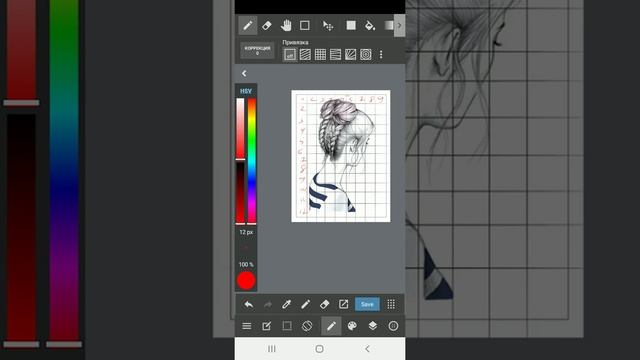Tap the Android back button

pyautogui.click(x=367, y=349)
